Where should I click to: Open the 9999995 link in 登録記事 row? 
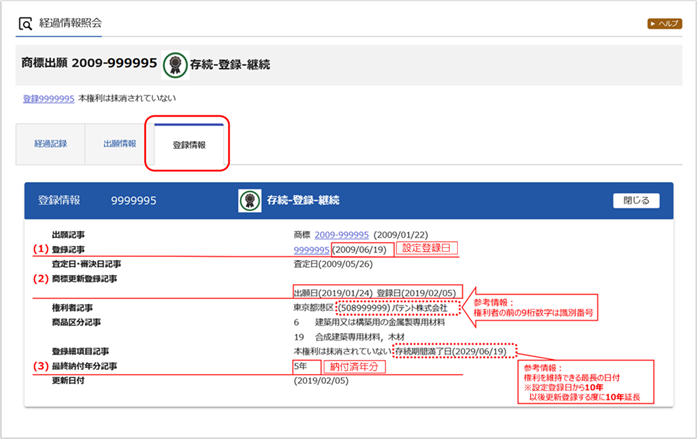tap(311, 248)
